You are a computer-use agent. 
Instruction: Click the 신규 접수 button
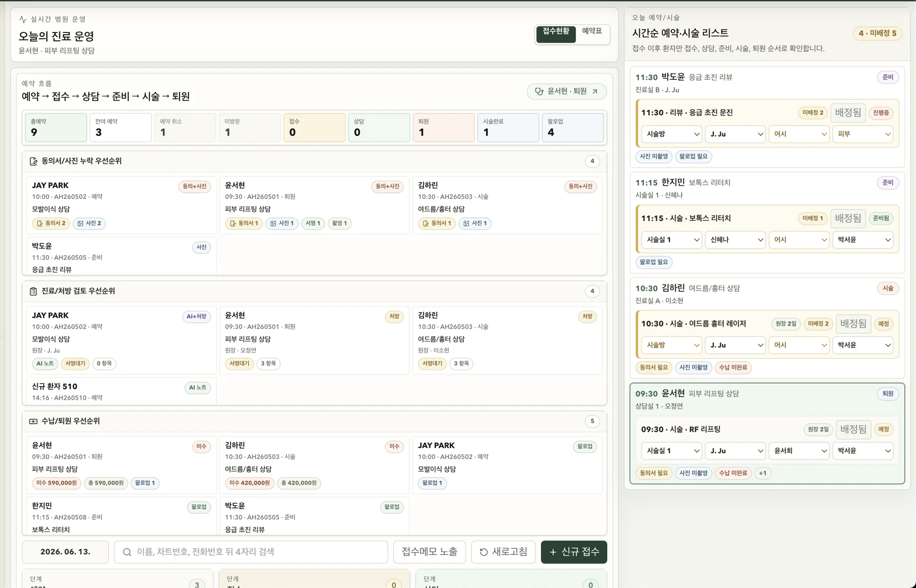coord(574,552)
